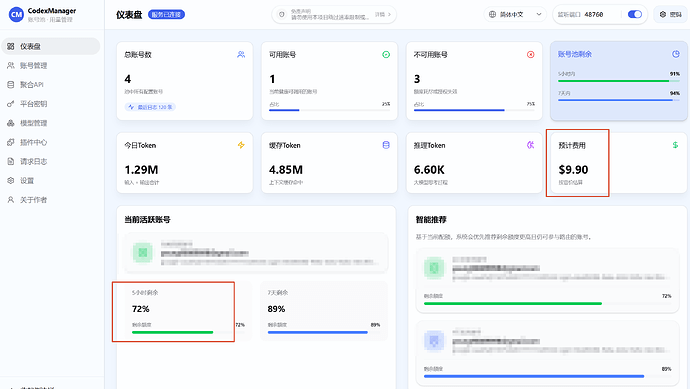Open the 最近日志 120 条 badge
This screenshot has height=389, width=690.
pos(150,107)
